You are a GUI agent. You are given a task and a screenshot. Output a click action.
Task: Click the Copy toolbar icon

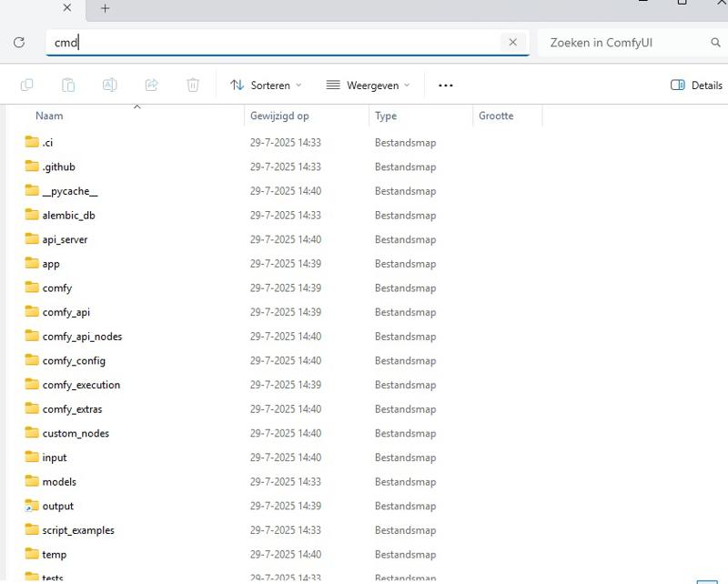[27, 85]
